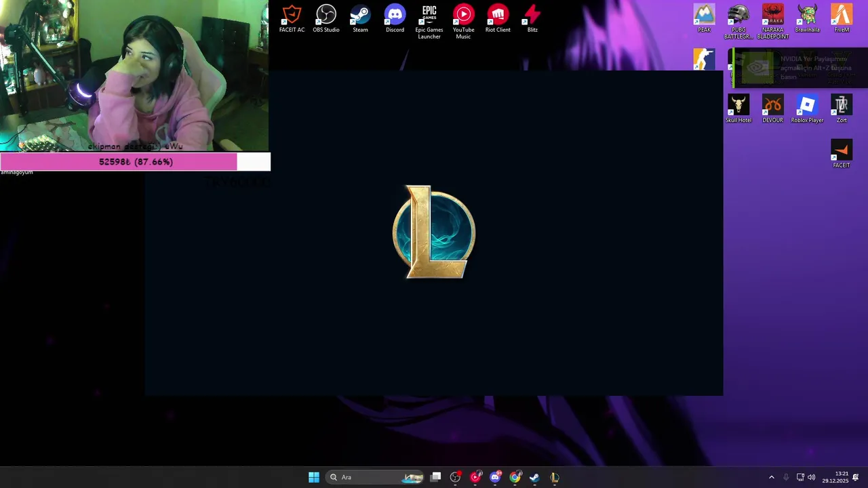Switch to OBS Studio in the taskbar
The height and width of the screenshot is (488, 868).
[x=455, y=477]
